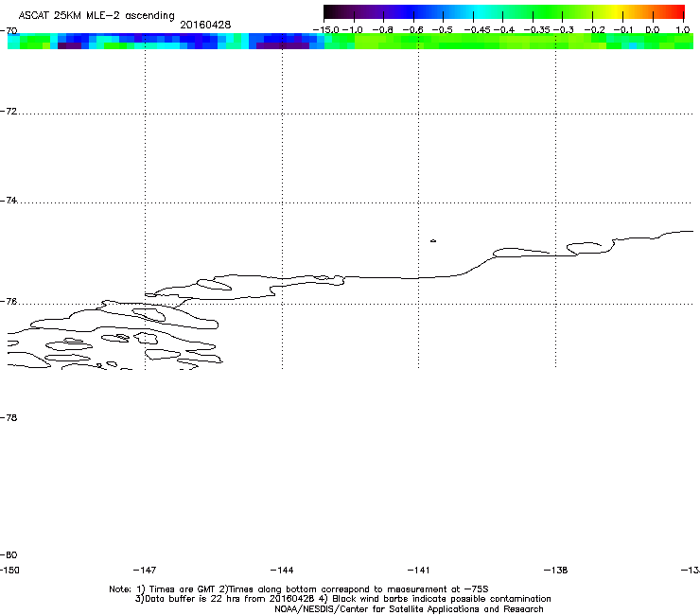Click the -0.4 colorbar label
The height and width of the screenshot is (615, 700).
(503, 30)
